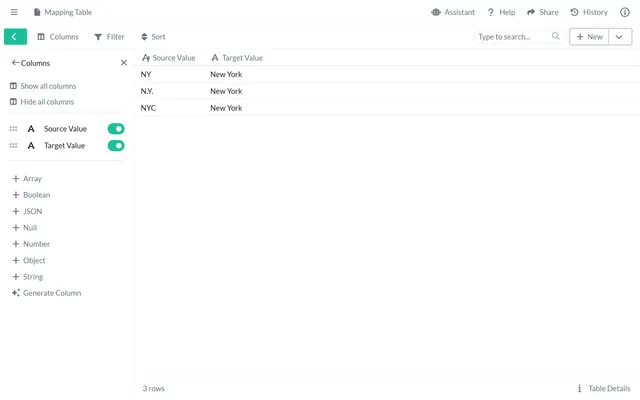Click the info icon in top right

tap(625, 12)
